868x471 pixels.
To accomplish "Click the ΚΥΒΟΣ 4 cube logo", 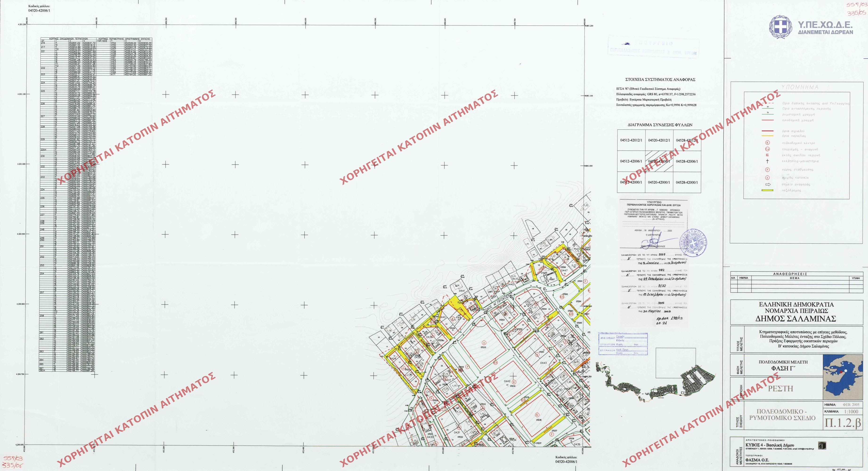I will [x=822, y=446].
